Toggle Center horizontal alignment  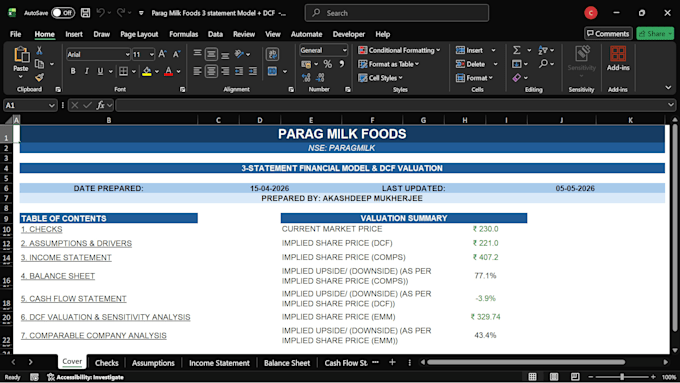point(211,71)
